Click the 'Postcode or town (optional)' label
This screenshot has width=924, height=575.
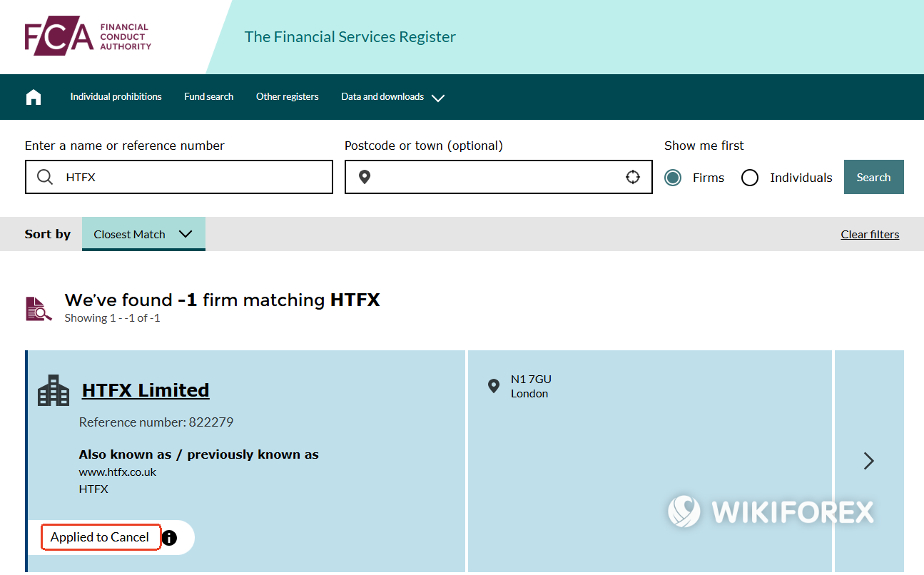pyautogui.click(x=424, y=146)
